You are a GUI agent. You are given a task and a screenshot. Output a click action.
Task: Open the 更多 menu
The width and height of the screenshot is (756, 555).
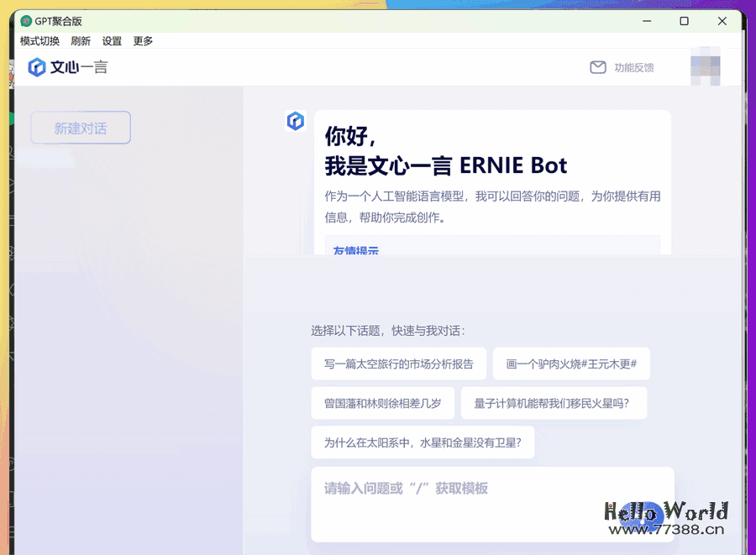click(143, 41)
